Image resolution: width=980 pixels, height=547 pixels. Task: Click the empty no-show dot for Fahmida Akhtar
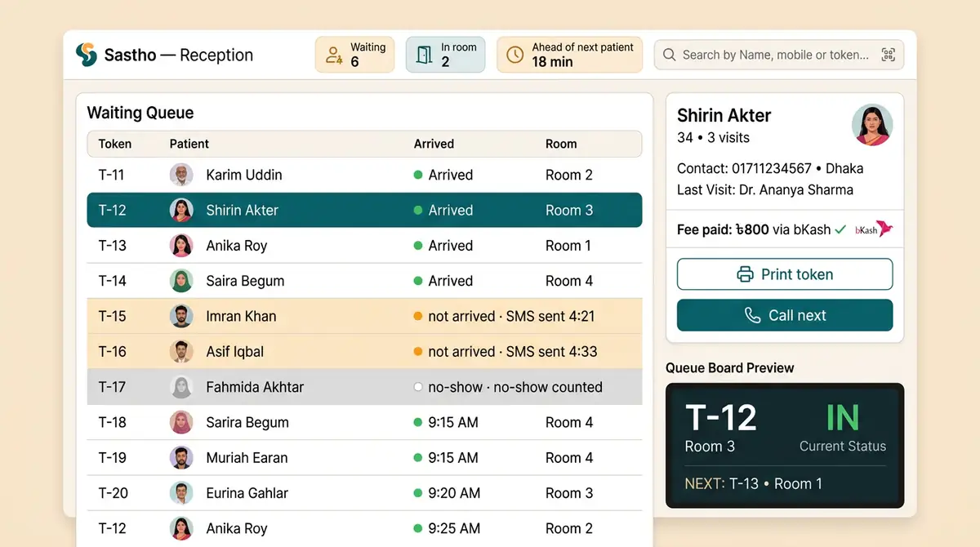[x=418, y=387]
